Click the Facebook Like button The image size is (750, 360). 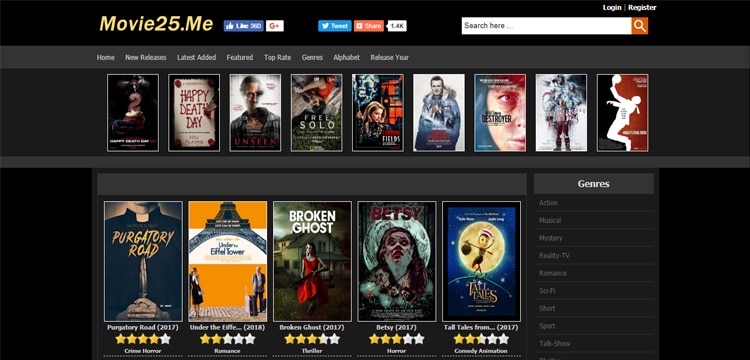[243, 26]
